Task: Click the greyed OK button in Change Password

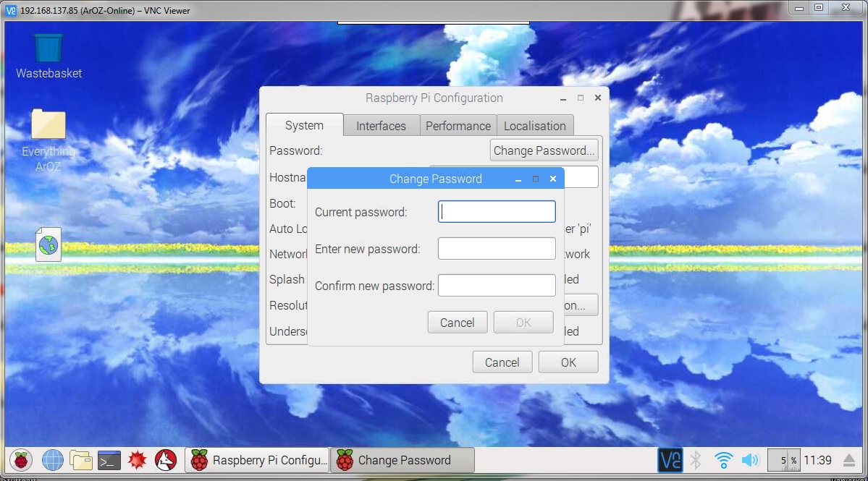Action: click(x=523, y=323)
